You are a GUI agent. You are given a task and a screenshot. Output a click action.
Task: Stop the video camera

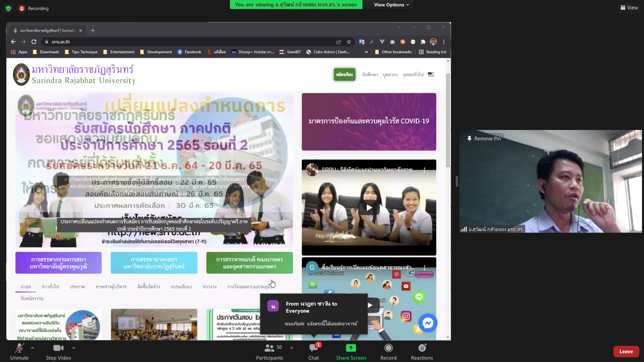[x=58, y=351]
